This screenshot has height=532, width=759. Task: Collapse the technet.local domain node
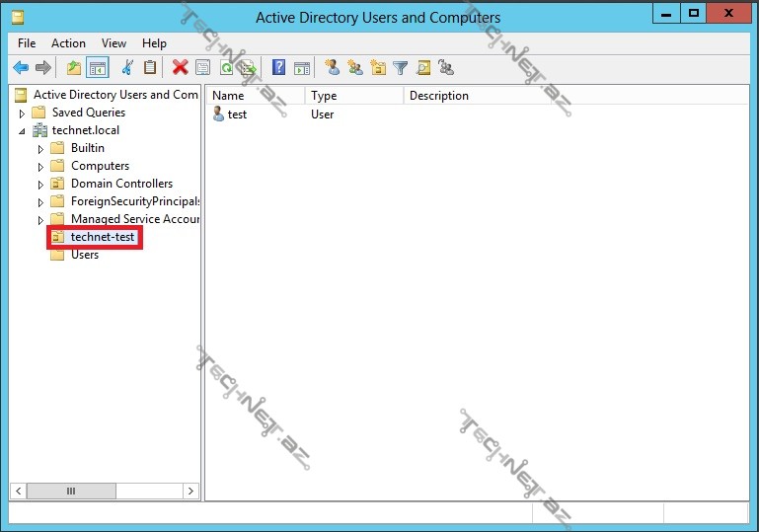point(23,131)
